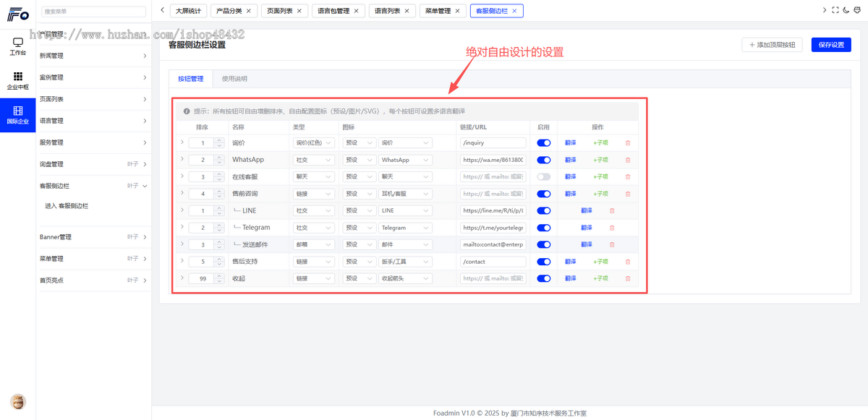The image size is (868, 420).
Task: Open the 耳机/客服 icon dropdown
Action: 405,194
